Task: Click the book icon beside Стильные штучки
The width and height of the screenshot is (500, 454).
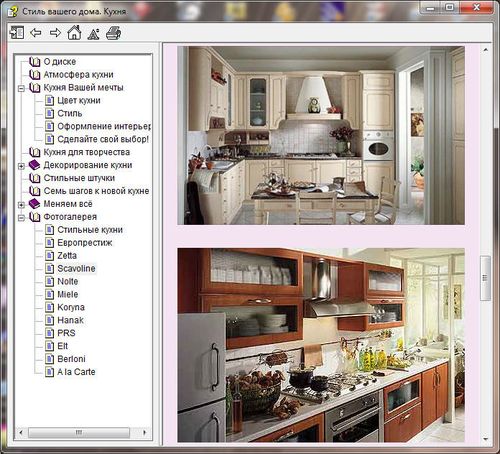Action: point(35,178)
